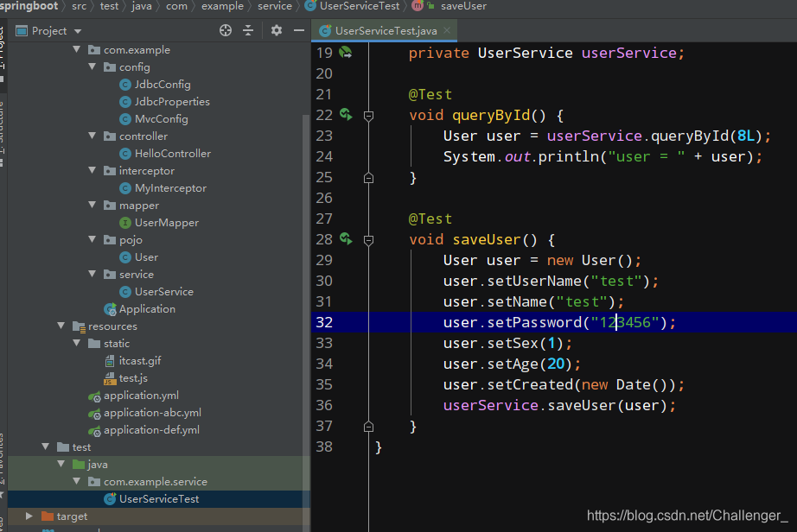Viewport: 797px width, 532px height.
Task: Click springboot in breadcrumb bar
Action: tap(29, 6)
